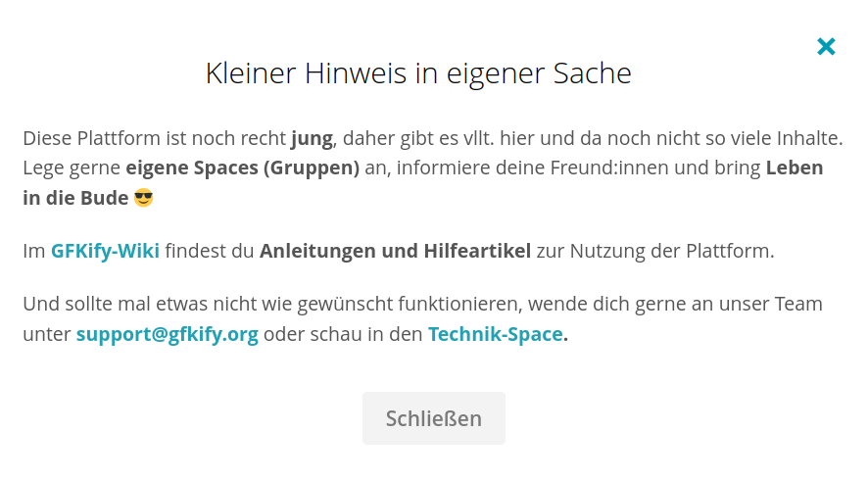Open the Technik-Space link

(496, 334)
